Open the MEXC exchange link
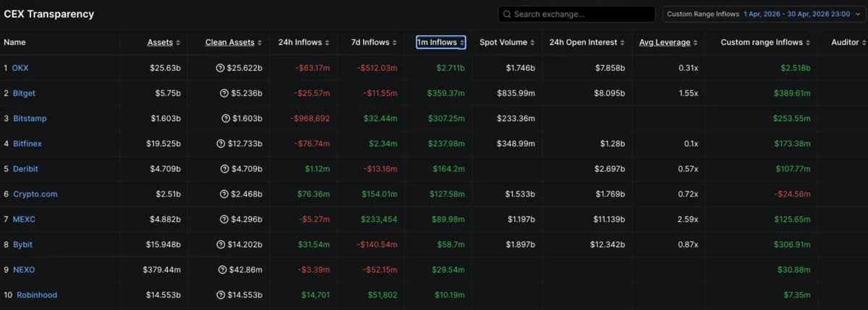Viewport: 868px width, 310px height. (x=23, y=220)
